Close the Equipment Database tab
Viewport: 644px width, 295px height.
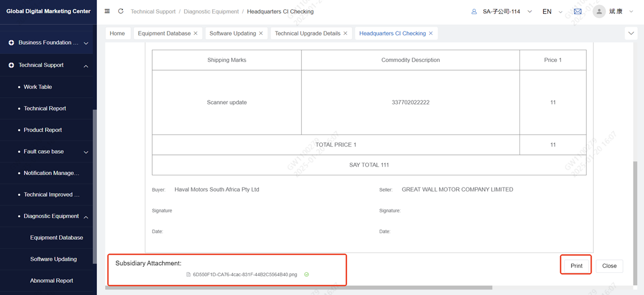[196, 34]
